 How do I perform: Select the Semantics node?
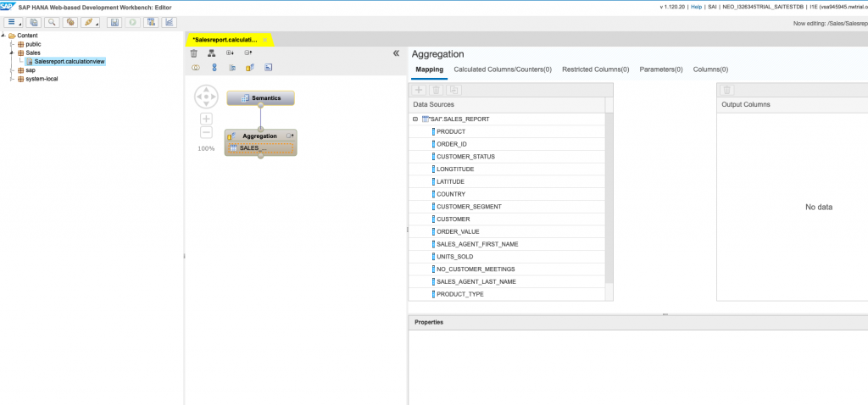(x=261, y=98)
